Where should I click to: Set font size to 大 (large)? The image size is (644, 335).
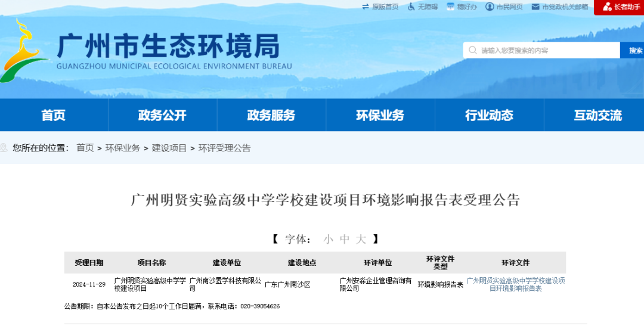pos(361,240)
